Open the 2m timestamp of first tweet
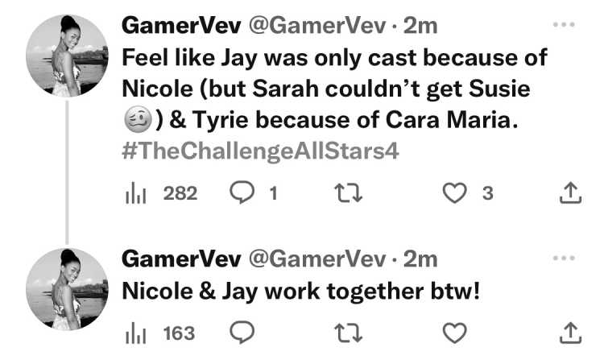Screen dimensions: 604x364 point(420,27)
